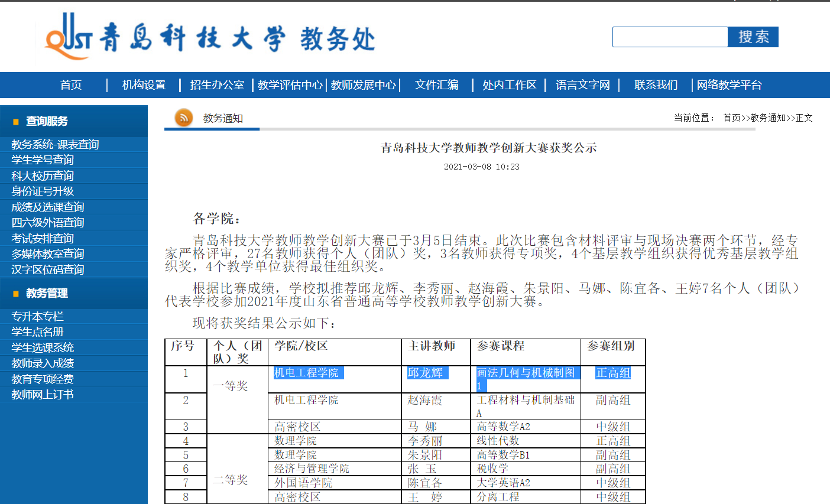Open 考试安排查询 sidebar link
This screenshot has height=504, width=830.
coord(43,239)
